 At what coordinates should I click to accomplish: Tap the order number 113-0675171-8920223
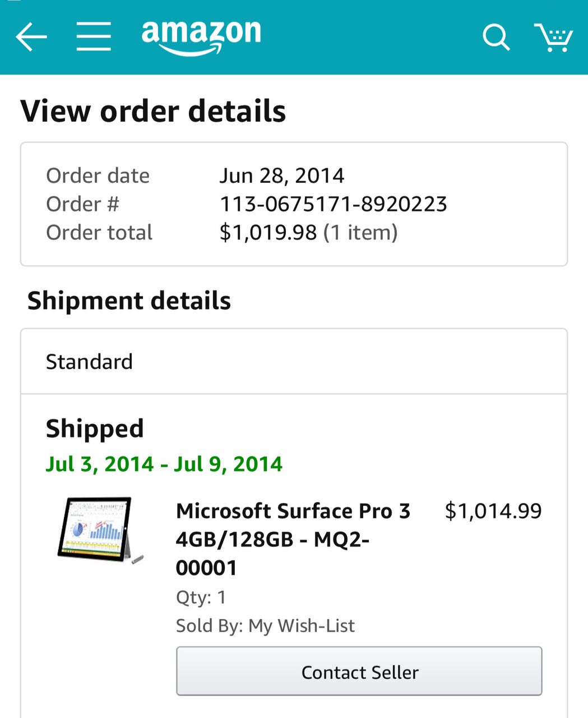334,204
